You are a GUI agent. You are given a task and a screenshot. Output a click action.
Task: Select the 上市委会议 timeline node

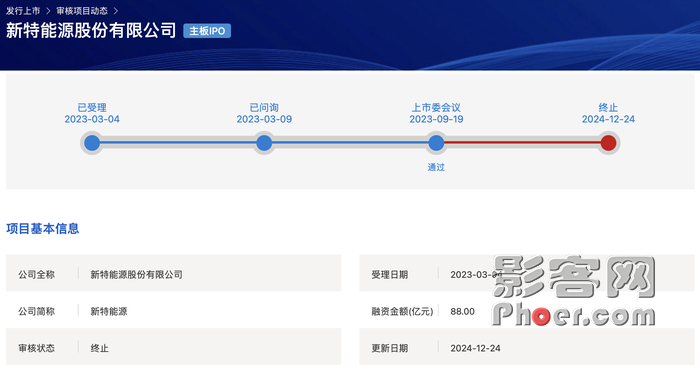pos(436,143)
